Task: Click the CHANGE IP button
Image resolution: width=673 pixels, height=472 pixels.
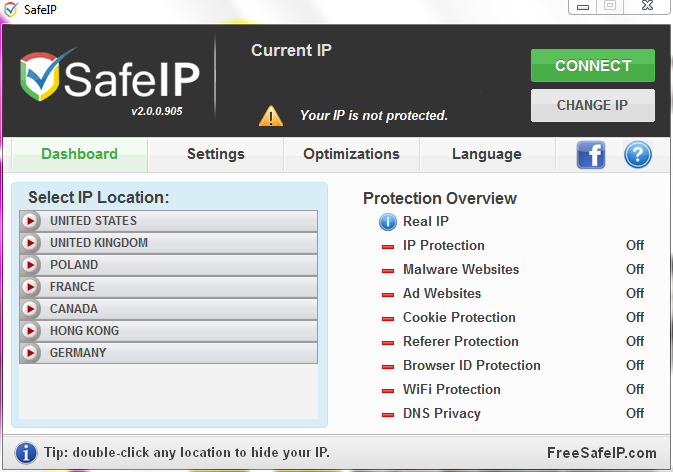Action: [x=592, y=105]
